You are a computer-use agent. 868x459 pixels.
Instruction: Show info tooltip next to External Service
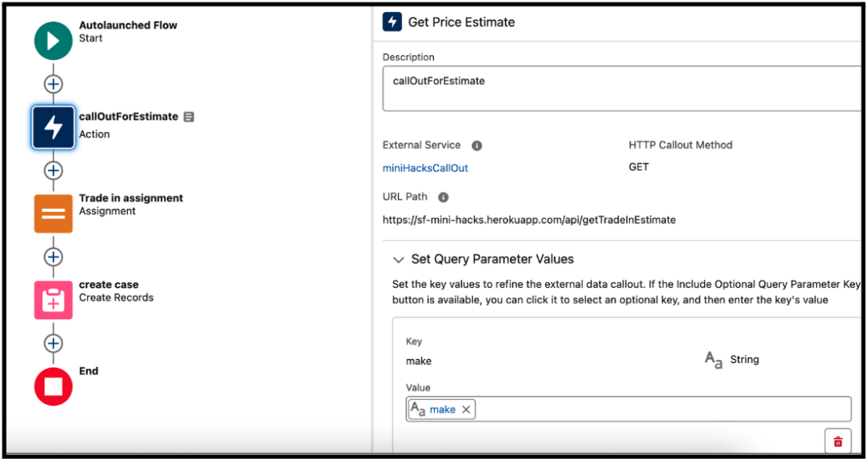pos(476,146)
